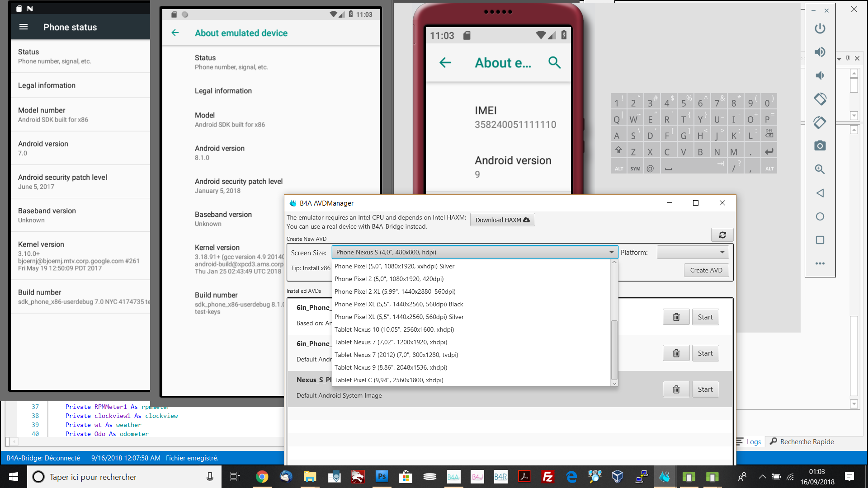Start the Nexus_S AVD
The image size is (868, 488).
click(x=705, y=389)
